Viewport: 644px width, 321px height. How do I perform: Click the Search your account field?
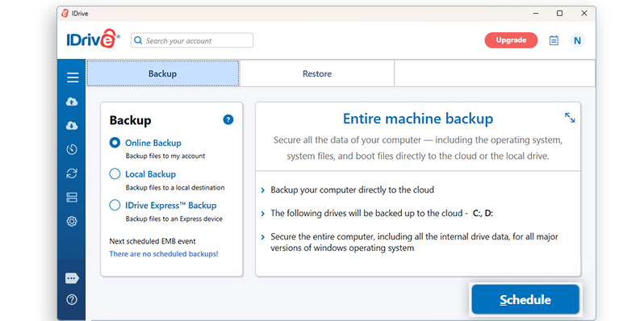click(x=192, y=40)
